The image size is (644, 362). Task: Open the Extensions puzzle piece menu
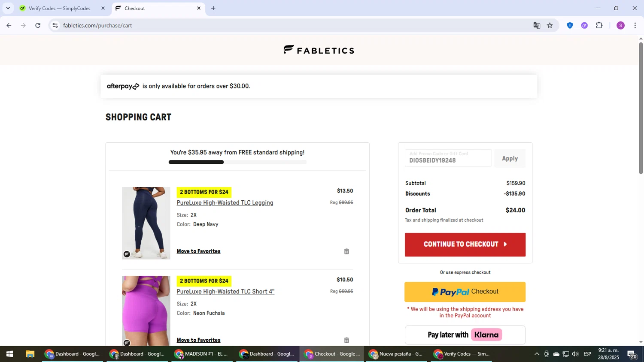[x=599, y=25]
